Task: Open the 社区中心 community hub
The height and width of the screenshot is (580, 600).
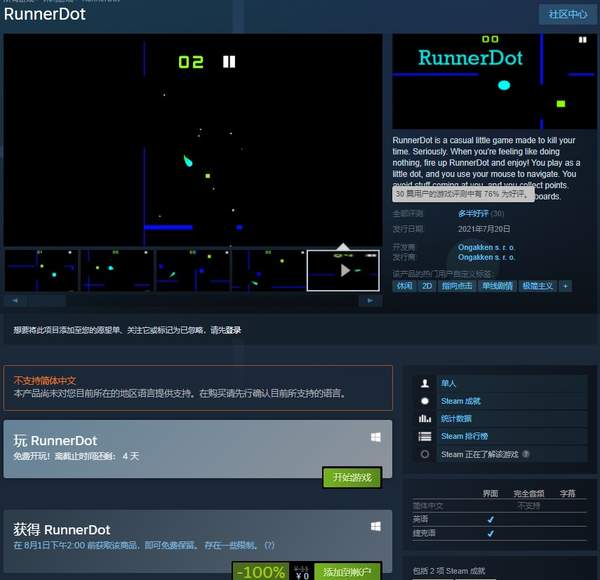Action: pos(568,15)
